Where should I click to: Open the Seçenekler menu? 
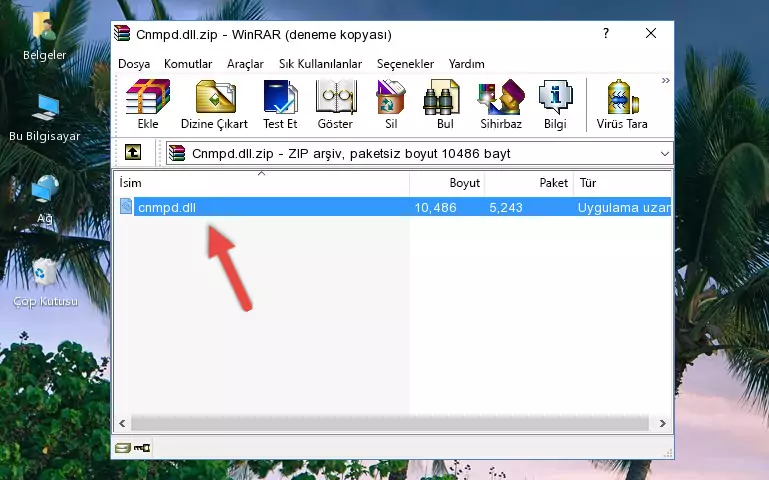point(405,64)
